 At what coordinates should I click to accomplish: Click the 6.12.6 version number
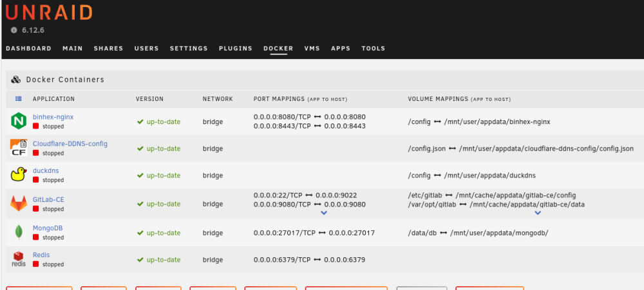33,30
